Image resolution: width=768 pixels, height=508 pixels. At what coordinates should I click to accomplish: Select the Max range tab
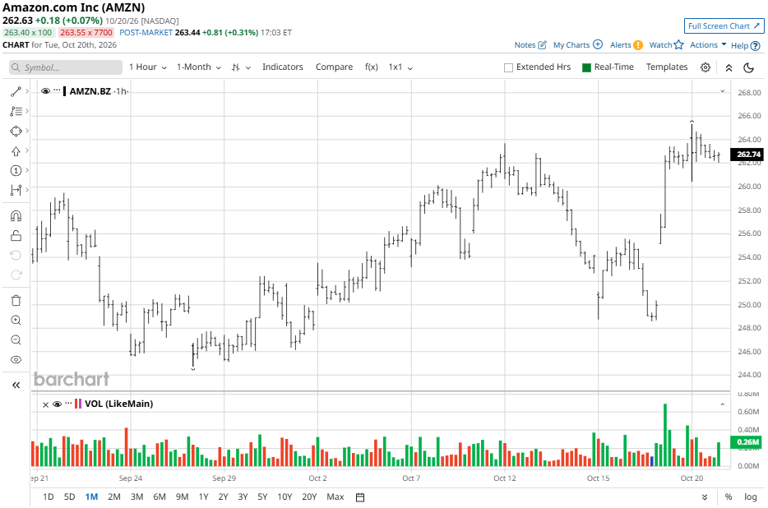(335, 497)
